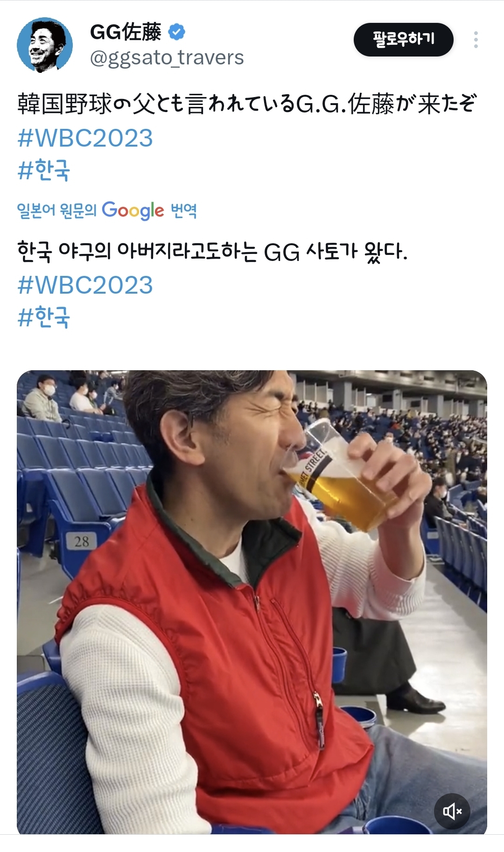Image resolution: width=504 pixels, height=852 pixels.
Task: Click the colorful Google logo
Action: [133, 211]
